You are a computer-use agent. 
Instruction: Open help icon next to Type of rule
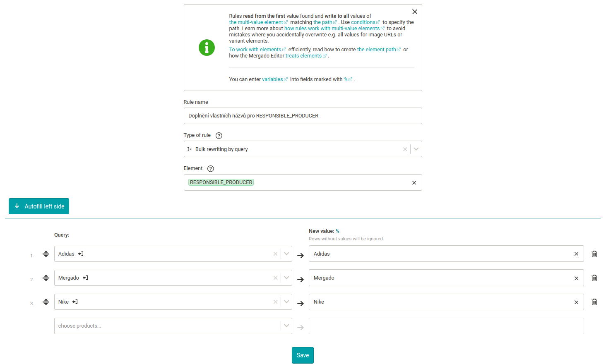click(219, 136)
